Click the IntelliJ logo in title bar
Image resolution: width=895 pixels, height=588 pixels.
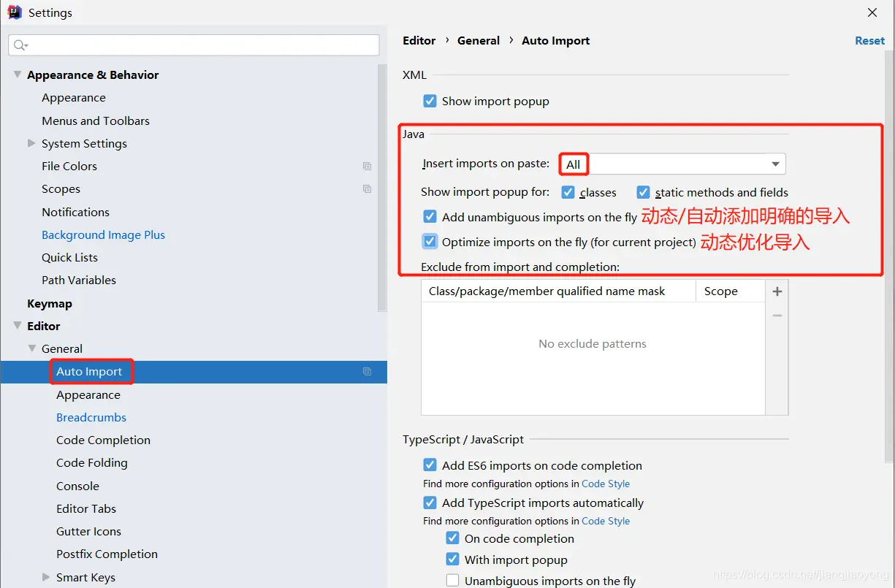[14, 12]
